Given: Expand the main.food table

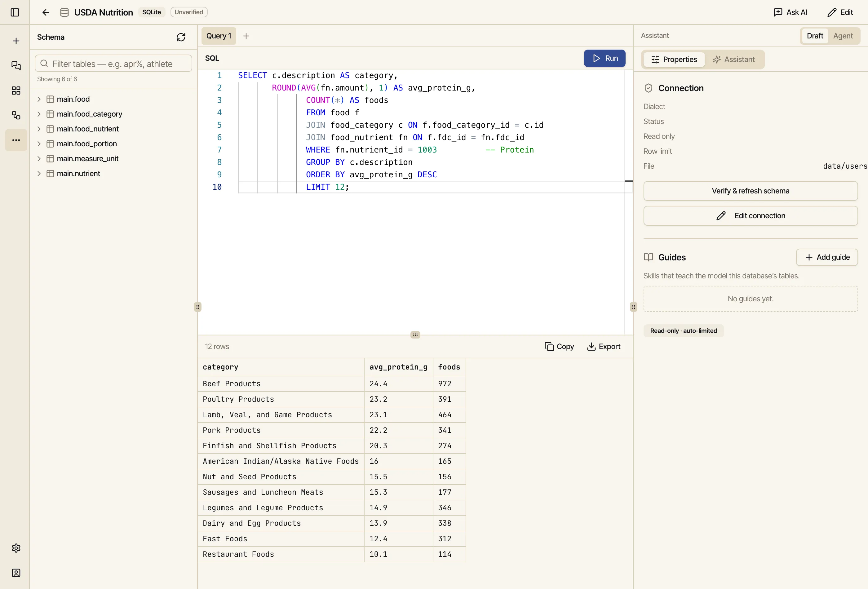Looking at the screenshot, I should (x=39, y=99).
